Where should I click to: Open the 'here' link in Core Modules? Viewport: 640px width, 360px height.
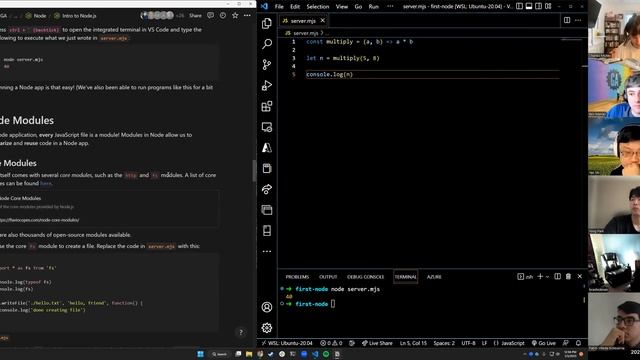point(46,183)
